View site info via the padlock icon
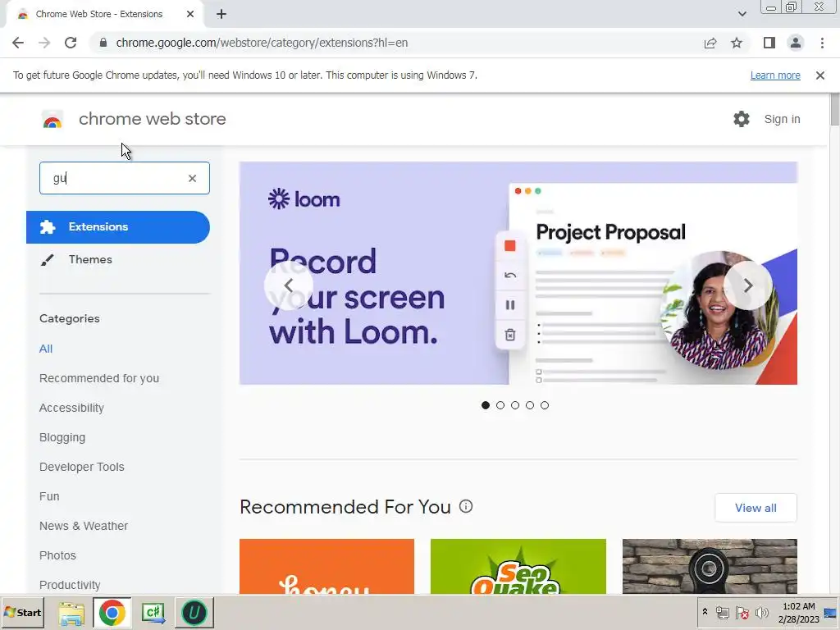The width and height of the screenshot is (840, 630). tap(103, 43)
